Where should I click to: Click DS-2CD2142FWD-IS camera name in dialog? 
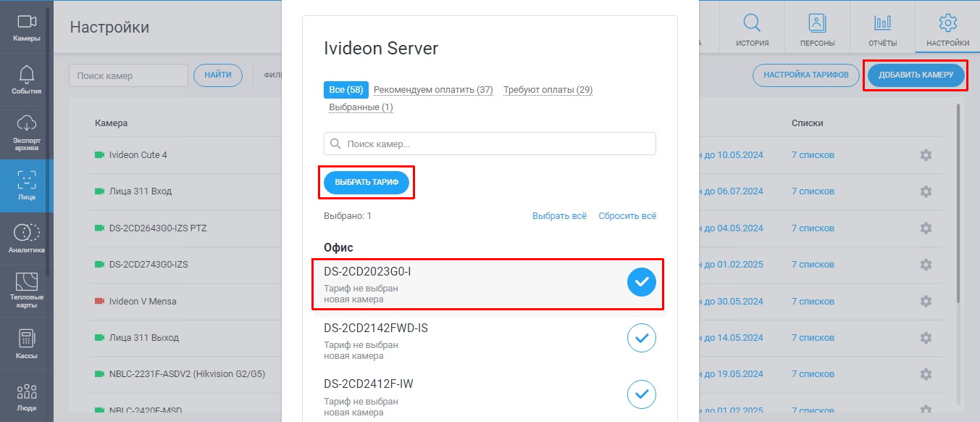[x=376, y=328]
